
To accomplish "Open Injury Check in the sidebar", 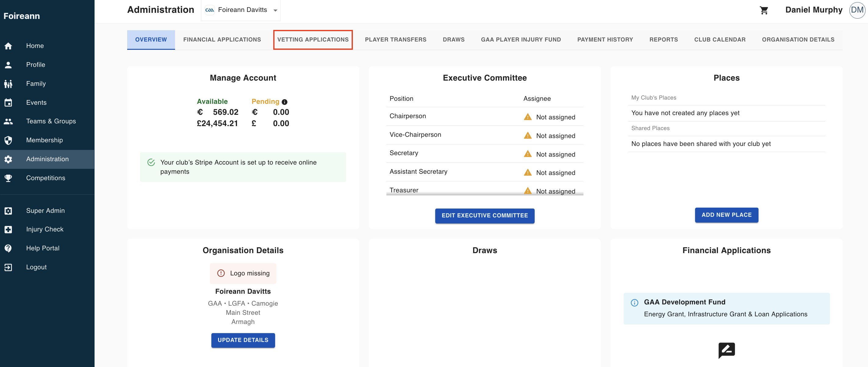I will [x=47, y=229].
